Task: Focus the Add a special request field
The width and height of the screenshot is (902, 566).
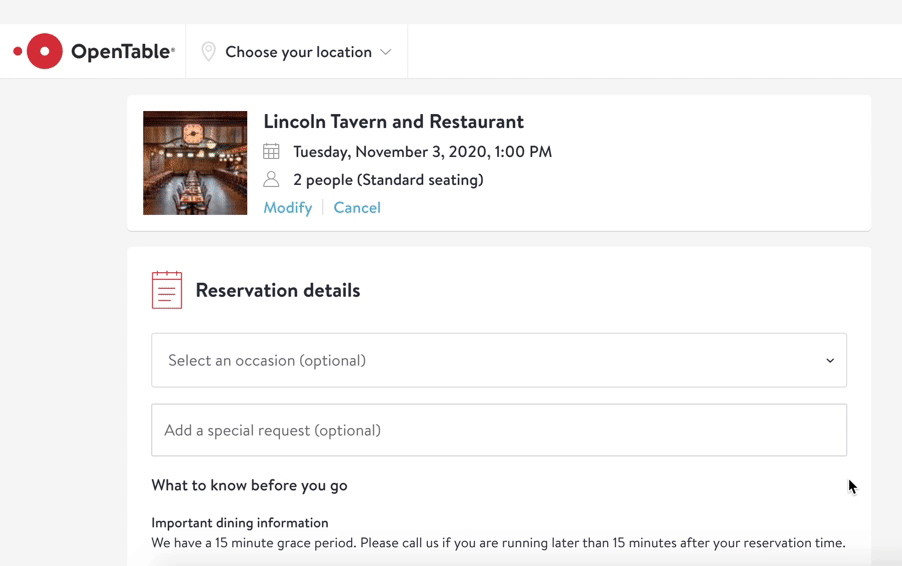Action: [x=498, y=430]
